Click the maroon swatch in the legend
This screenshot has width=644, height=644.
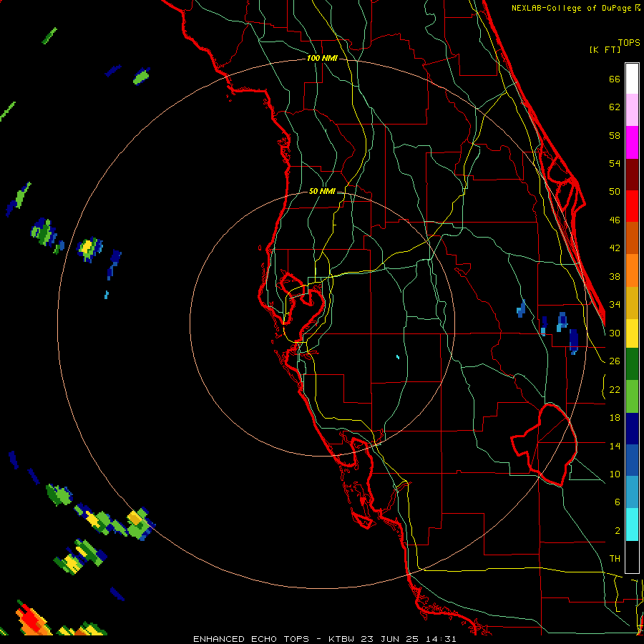632,175
